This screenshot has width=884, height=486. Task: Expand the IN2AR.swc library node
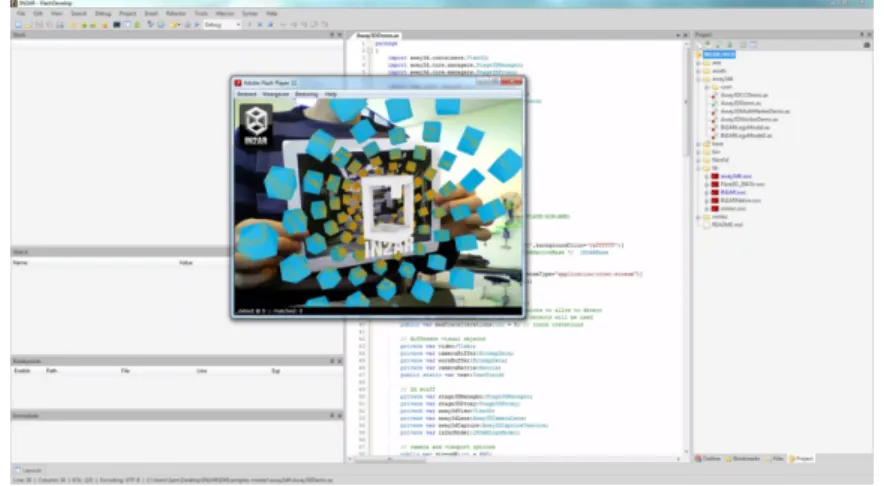(706, 192)
